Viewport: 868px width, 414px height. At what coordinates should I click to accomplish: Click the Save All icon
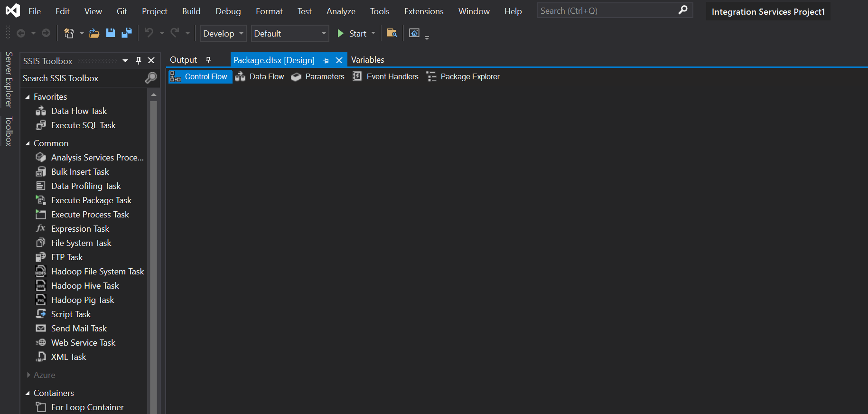[x=127, y=33]
